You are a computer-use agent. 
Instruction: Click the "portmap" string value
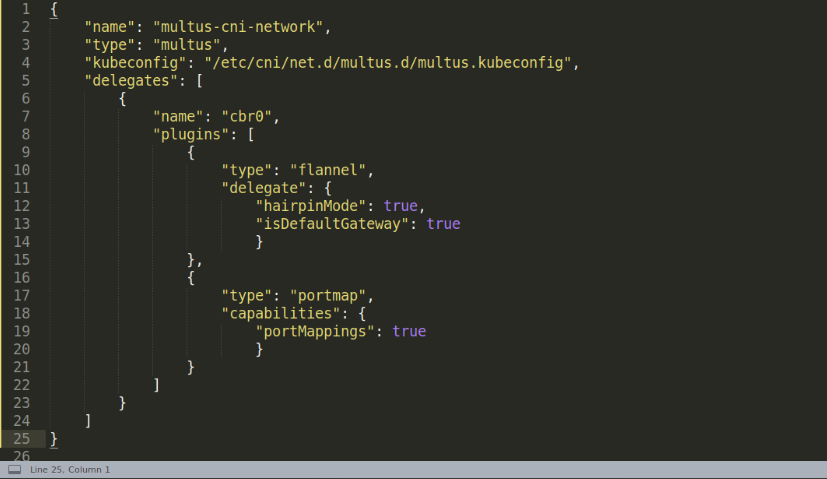point(331,296)
